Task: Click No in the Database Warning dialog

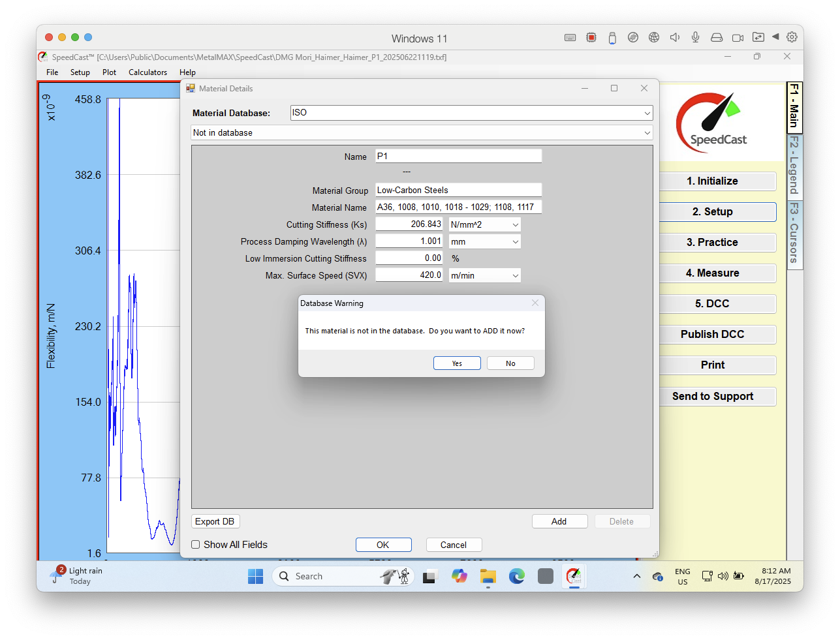Action: (x=510, y=363)
